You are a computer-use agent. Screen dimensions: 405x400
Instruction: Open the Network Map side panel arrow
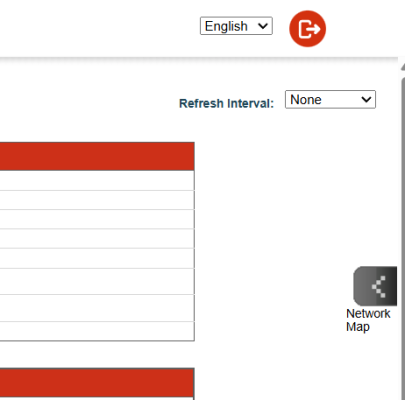pyautogui.click(x=375, y=286)
